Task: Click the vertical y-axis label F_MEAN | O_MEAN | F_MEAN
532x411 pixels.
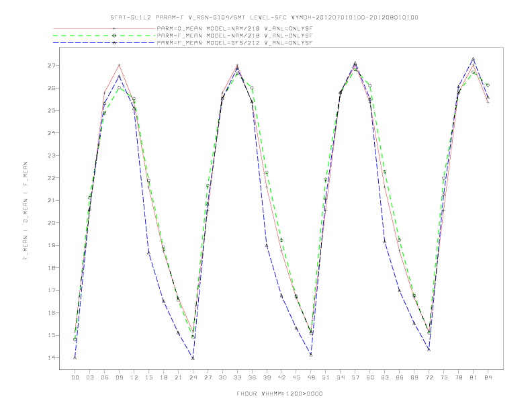Action: click(26, 211)
